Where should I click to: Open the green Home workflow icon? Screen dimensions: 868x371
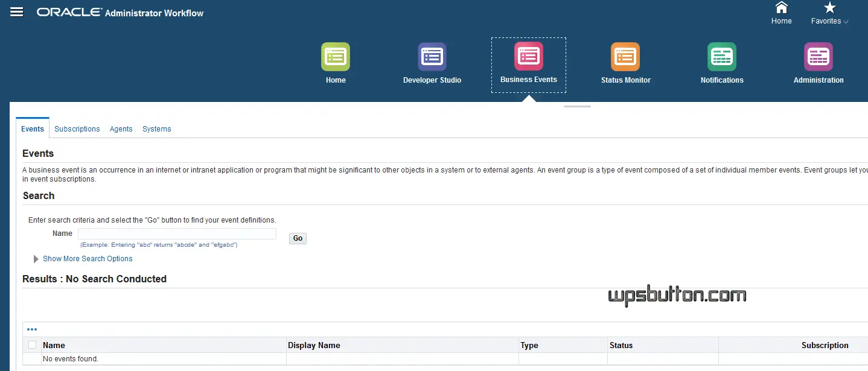(x=336, y=57)
